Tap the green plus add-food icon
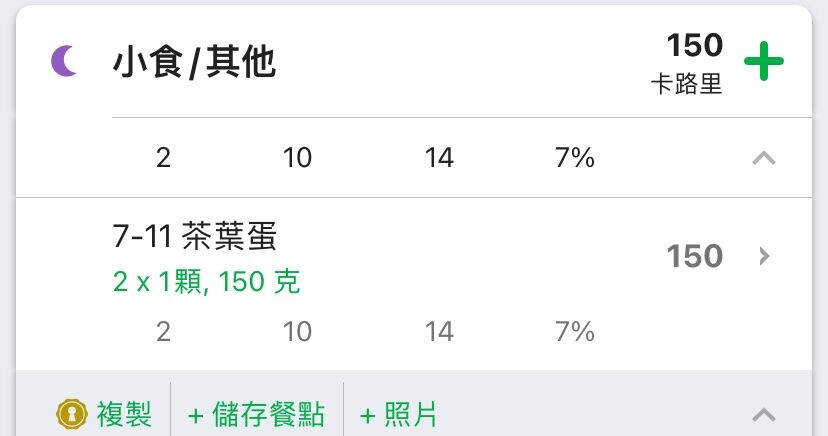Viewport: 828px width, 436px height. tap(764, 61)
